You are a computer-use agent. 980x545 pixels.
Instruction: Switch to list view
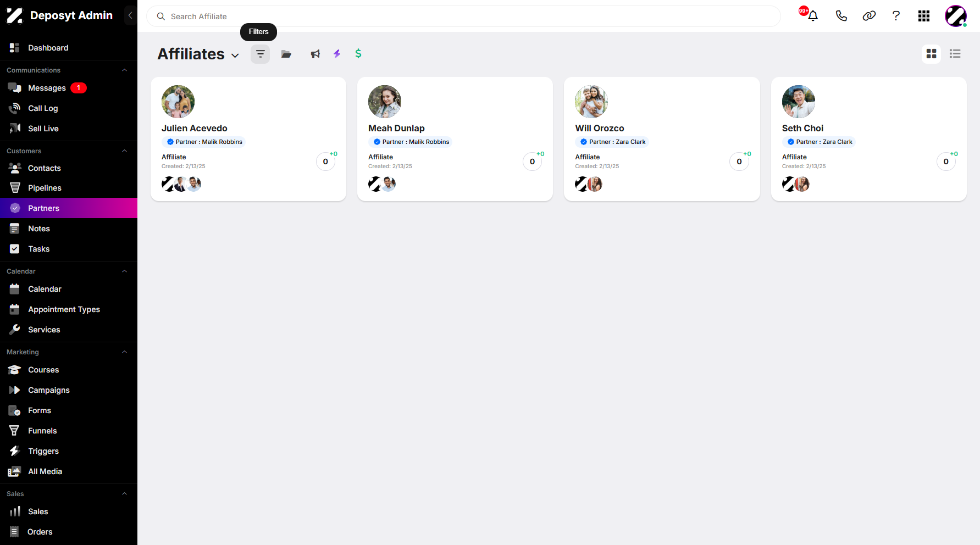[x=955, y=54]
